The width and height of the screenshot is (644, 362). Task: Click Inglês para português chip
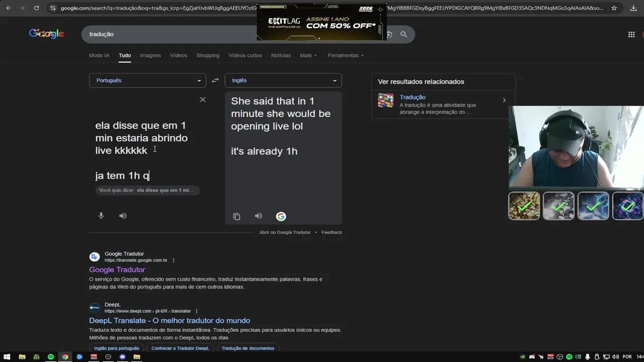(x=116, y=348)
